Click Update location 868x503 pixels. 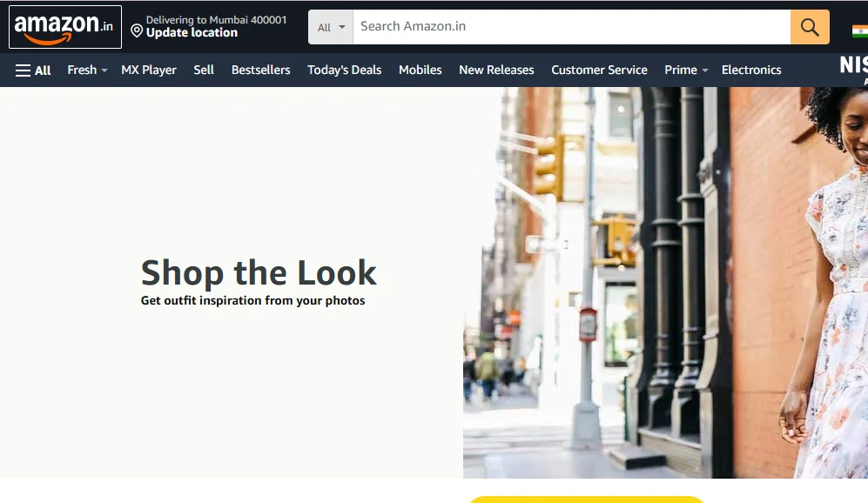[192, 32]
